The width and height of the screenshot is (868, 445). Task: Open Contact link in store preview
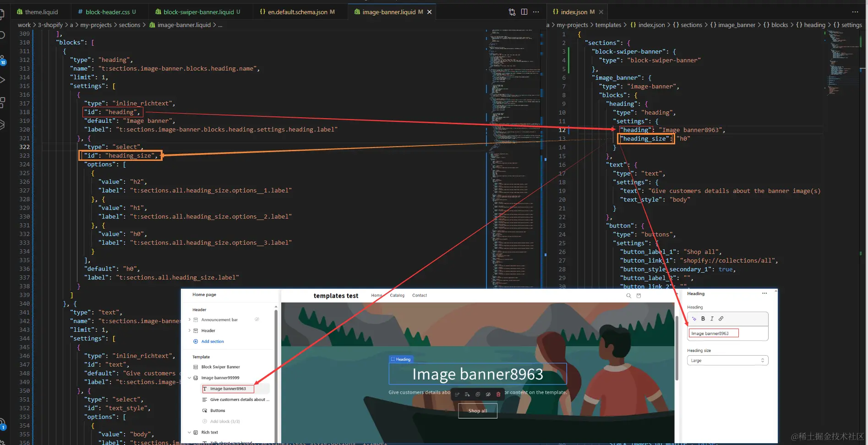420,296
